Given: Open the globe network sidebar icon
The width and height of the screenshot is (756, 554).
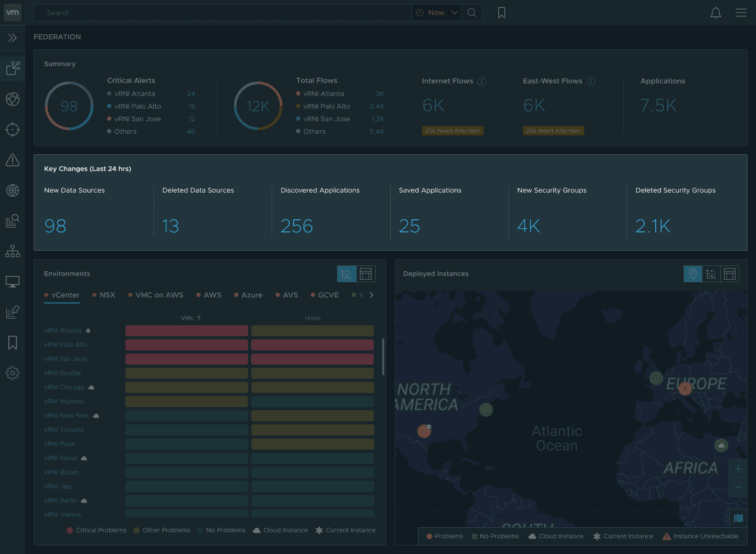Looking at the screenshot, I should tap(13, 190).
